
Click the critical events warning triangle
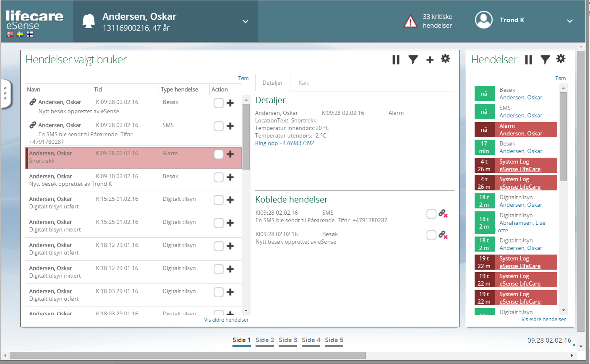tap(410, 21)
